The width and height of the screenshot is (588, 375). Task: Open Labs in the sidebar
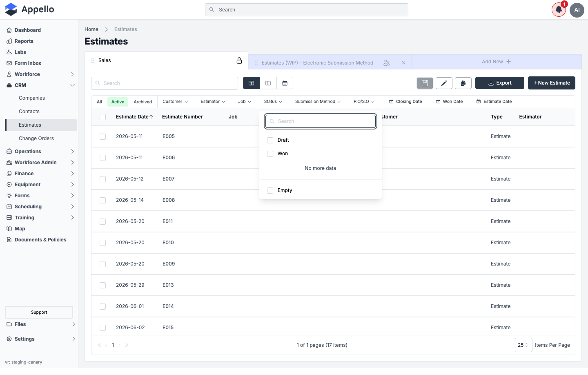(x=20, y=52)
